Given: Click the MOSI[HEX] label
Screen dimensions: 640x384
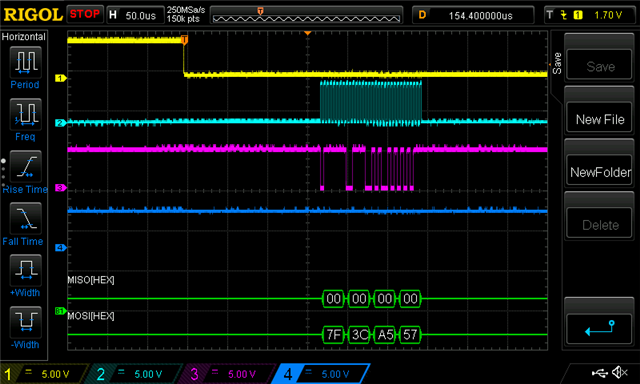Looking at the screenshot, I should tap(91, 316).
